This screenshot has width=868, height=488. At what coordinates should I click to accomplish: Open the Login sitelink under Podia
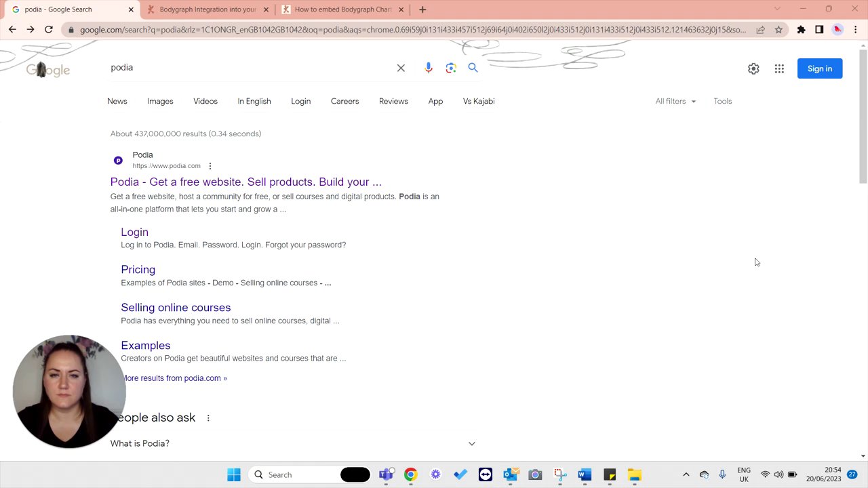[x=134, y=232]
